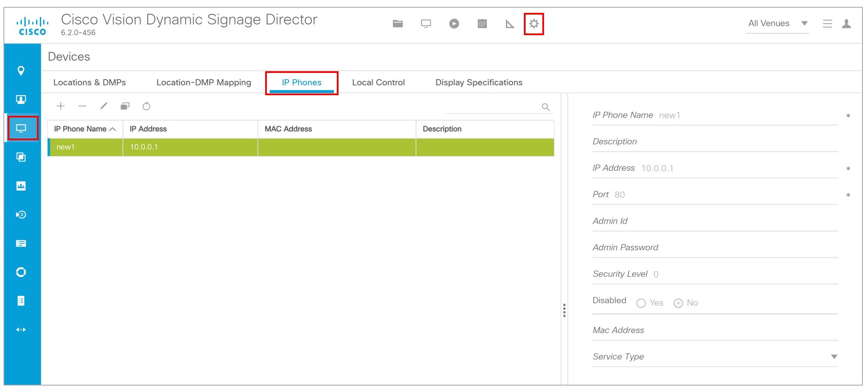This screenshot has width=868, height=392.
Task: Click the circular arrow with 2 sidebar icon
Action: (21, 214)
